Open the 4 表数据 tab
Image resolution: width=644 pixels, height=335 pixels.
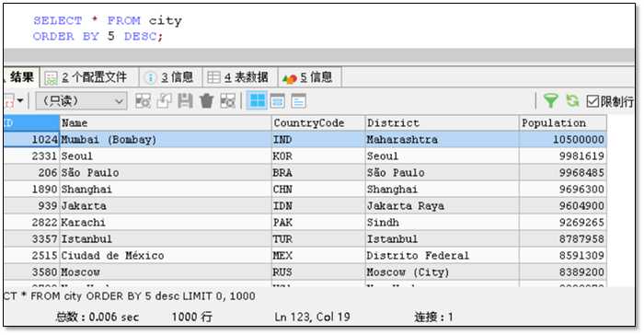coord(239,77)
